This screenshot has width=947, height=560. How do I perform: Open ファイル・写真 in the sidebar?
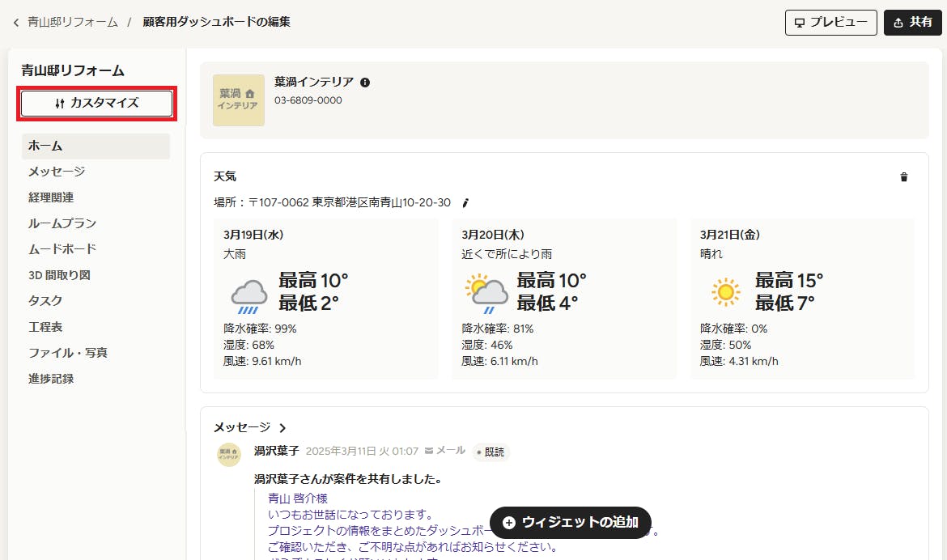[68, 353]
